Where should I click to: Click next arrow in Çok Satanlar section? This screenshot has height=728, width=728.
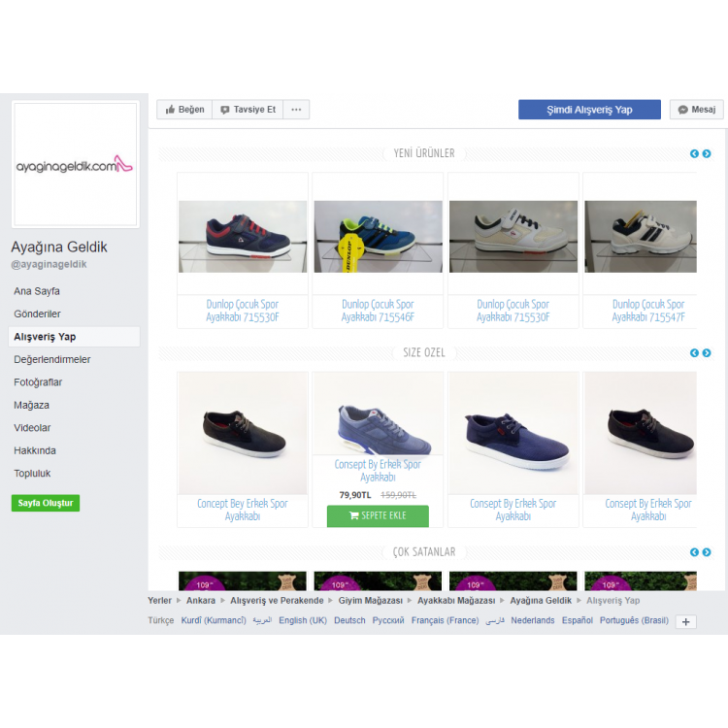point(707,552)
